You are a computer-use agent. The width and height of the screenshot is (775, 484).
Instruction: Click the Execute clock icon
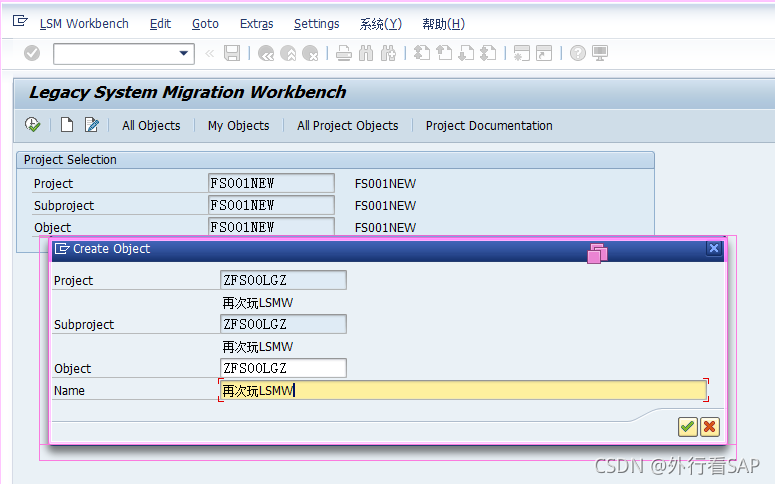tap(33, 125)
